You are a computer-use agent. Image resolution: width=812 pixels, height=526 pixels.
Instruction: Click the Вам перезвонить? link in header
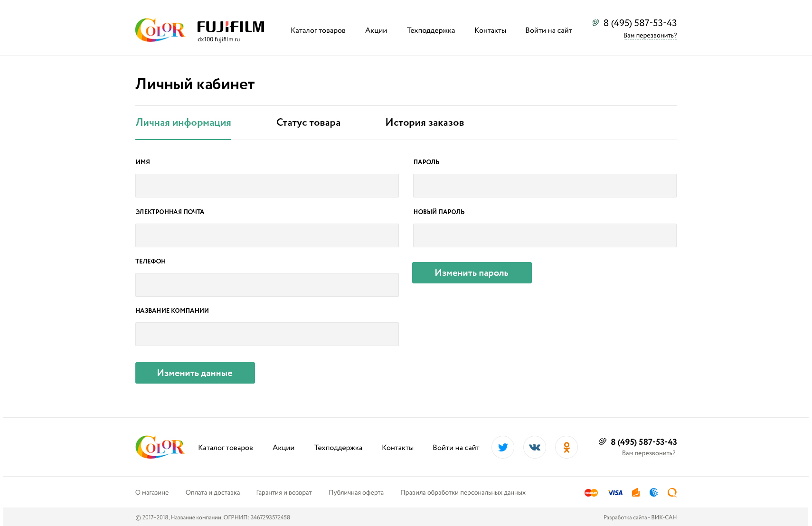(x=650, y=35)
